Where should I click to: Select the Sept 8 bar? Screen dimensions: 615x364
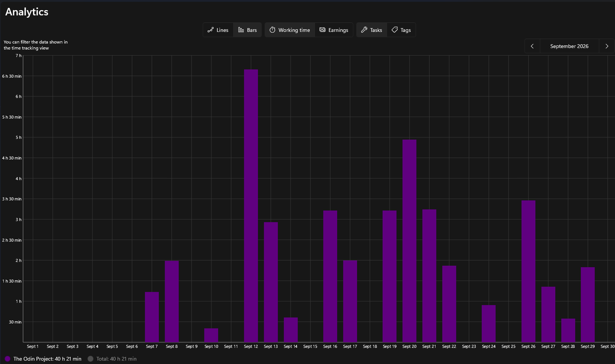[x=172, y=301]
